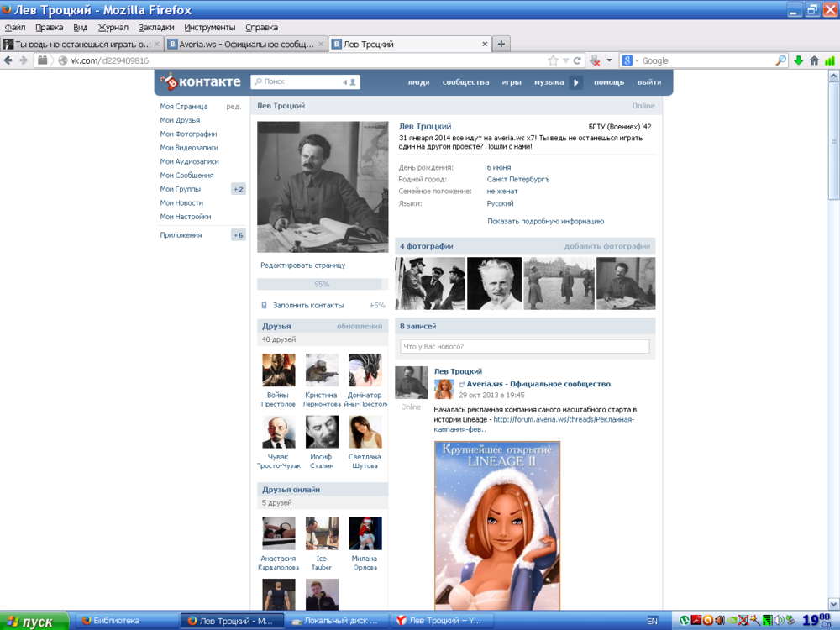Open the Инструменты menu
Screen dimensions: 840x630
[x=209, y=27]
